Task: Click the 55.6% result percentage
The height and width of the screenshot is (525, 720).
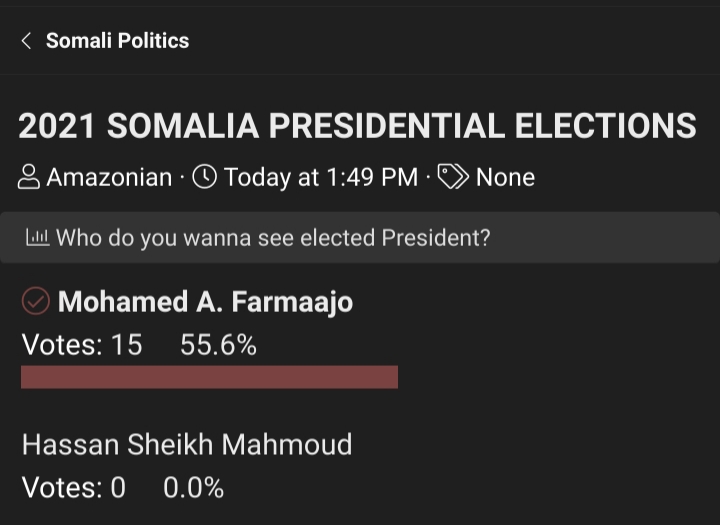Action: click(218, 344)
